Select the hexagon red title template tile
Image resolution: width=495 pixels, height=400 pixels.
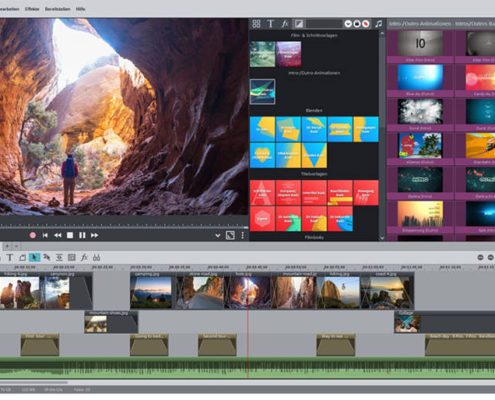(262, 219)
